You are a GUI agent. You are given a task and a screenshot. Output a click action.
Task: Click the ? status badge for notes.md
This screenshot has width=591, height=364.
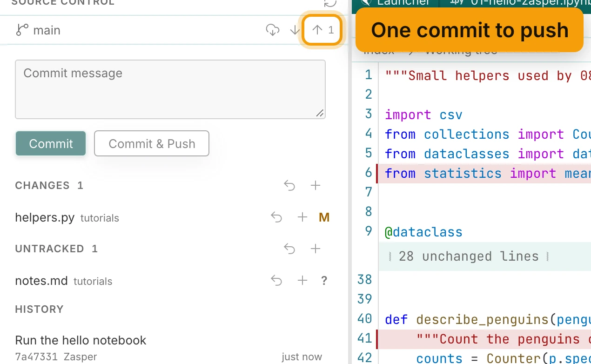tap(324, 281)
